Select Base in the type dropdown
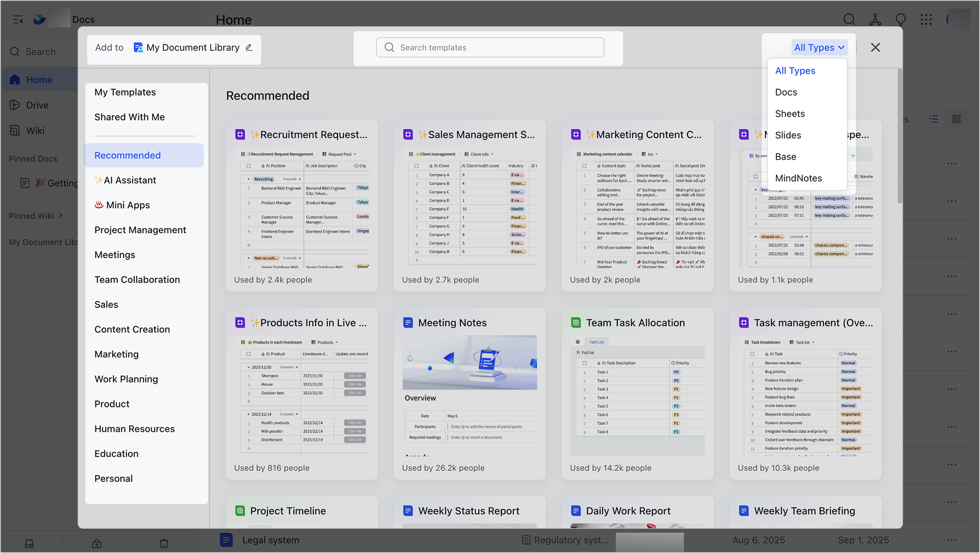Screen dimensions: 980x553 [807, 157]
